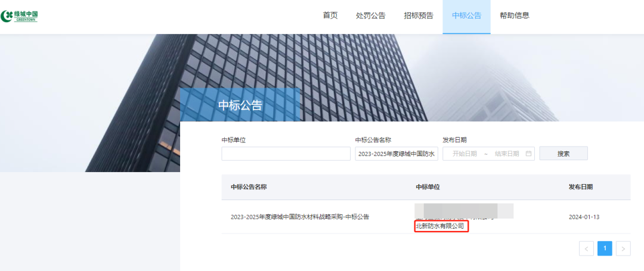Select page 1 in pagination
Screen dimensions: 644x271
[x=605, y=248]
